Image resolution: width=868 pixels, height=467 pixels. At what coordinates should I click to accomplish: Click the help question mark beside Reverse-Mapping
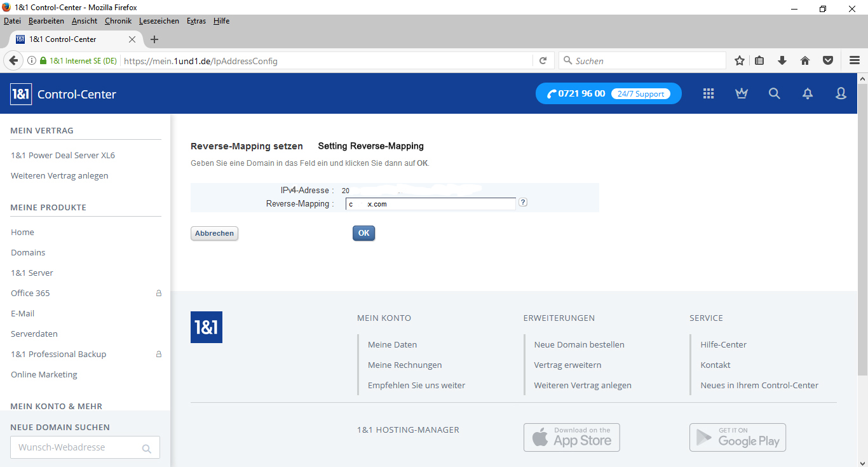[523, 203]
